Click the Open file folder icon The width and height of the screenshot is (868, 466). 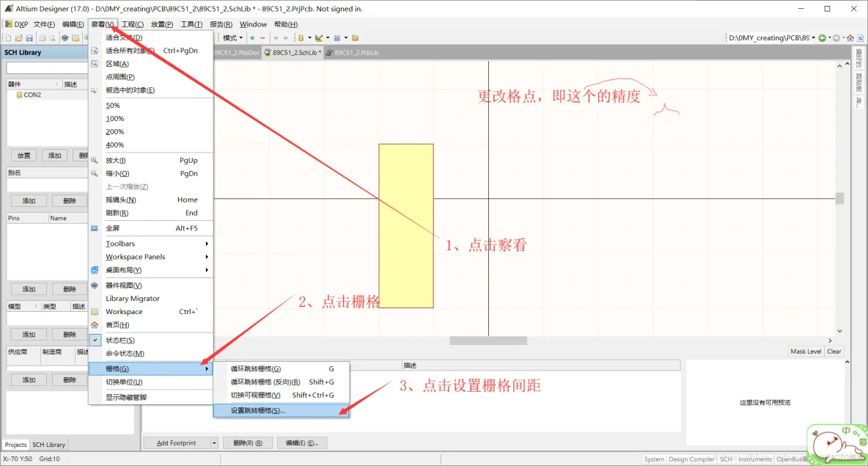[x=19, y=38]
